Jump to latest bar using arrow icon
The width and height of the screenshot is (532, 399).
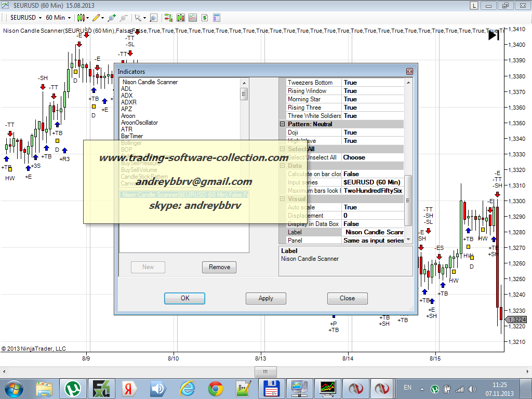(494, 35)
